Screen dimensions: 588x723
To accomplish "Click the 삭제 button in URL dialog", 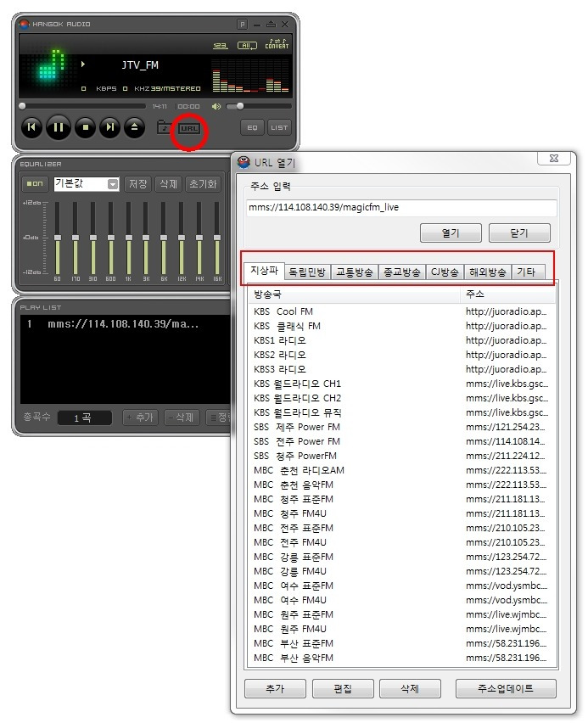I will coord(410,688).
